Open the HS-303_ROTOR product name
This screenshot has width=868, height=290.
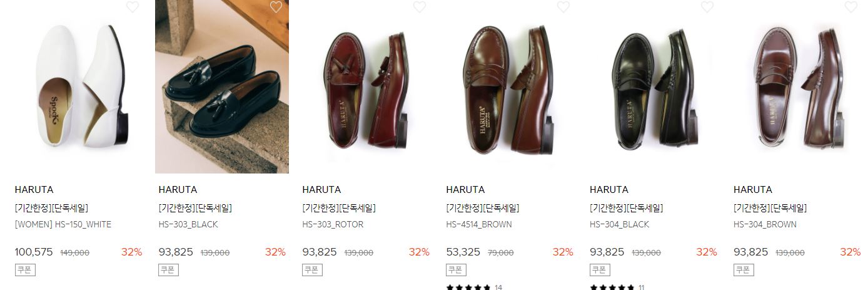pos(333,224)
